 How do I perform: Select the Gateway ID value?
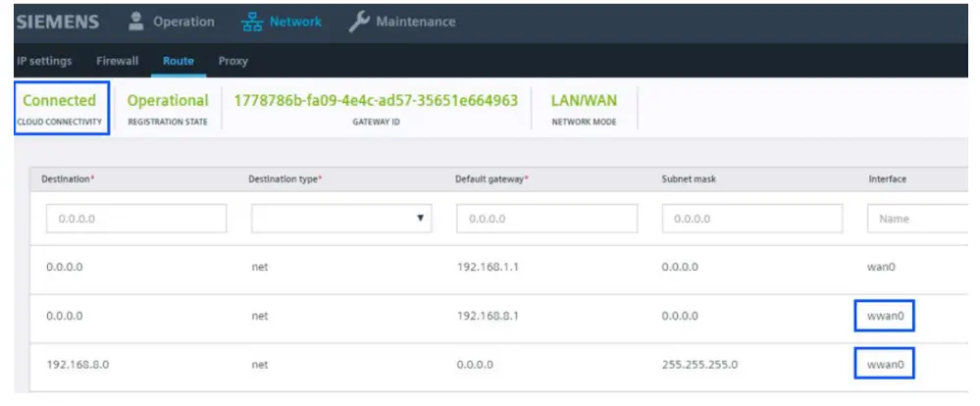tap(376, 100)
